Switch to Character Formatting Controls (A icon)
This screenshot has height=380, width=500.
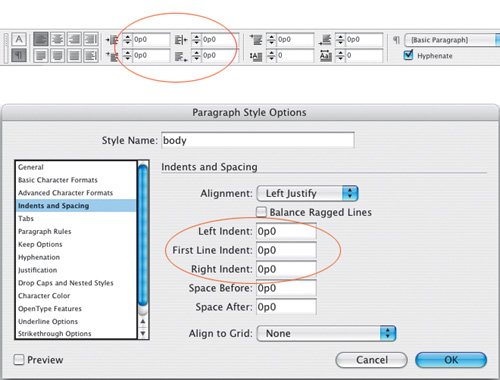[19, 40]
